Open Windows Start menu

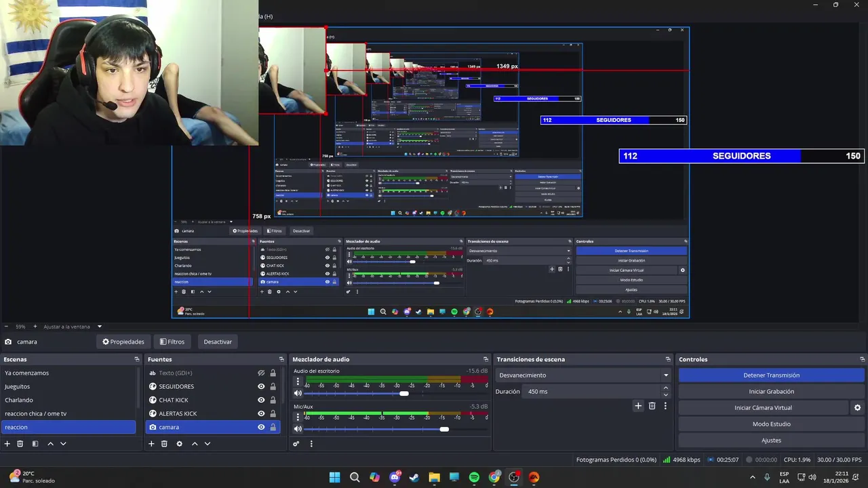coord(334,477)
